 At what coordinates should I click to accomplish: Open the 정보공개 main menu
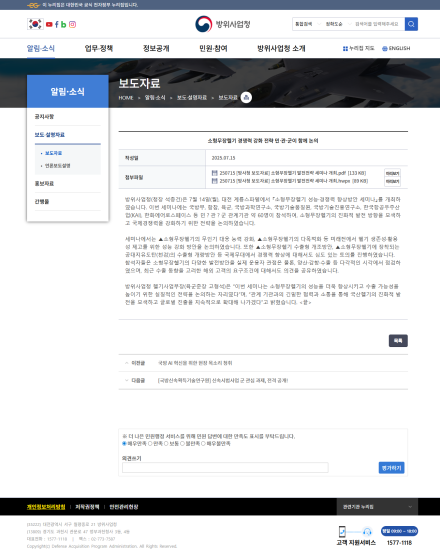pos(156,48)
